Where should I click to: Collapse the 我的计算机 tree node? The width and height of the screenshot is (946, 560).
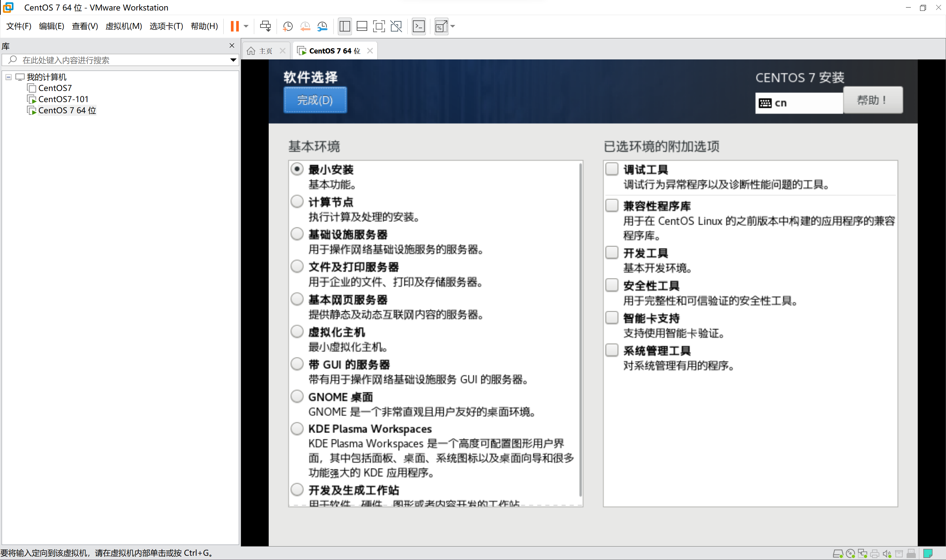[x=8, y=77]
